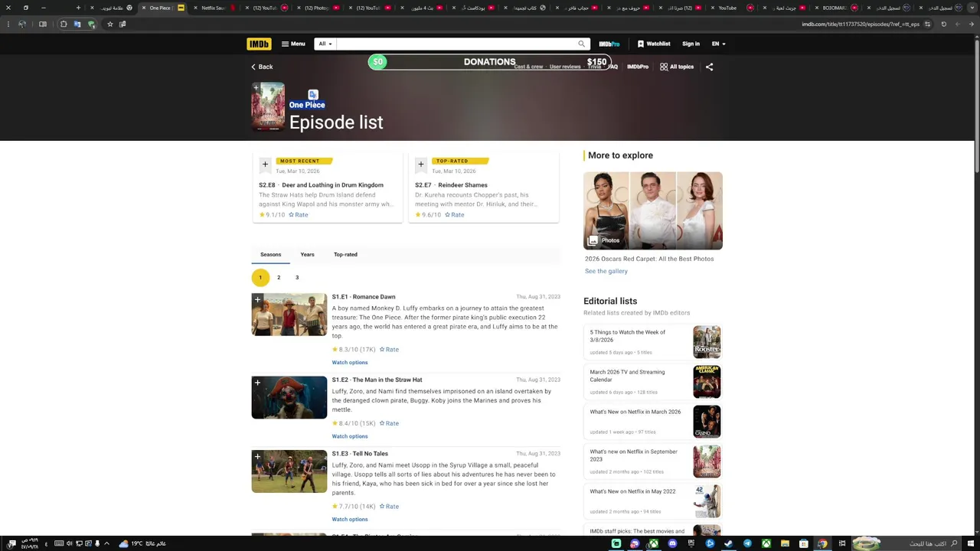
Task: Add Top-Rated episode S2.E7 to watchlist
Action: [x=420, y=164]
